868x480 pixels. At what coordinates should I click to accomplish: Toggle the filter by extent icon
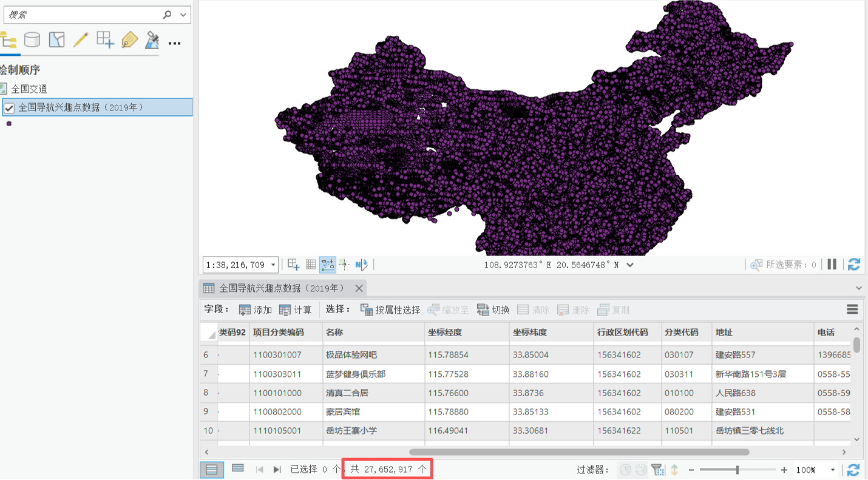(x=657, y=470)
